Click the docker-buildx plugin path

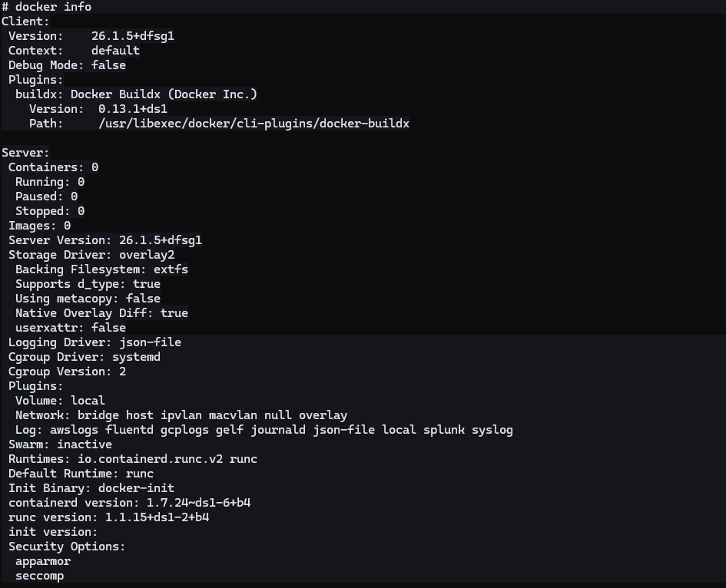coord(254,124)
